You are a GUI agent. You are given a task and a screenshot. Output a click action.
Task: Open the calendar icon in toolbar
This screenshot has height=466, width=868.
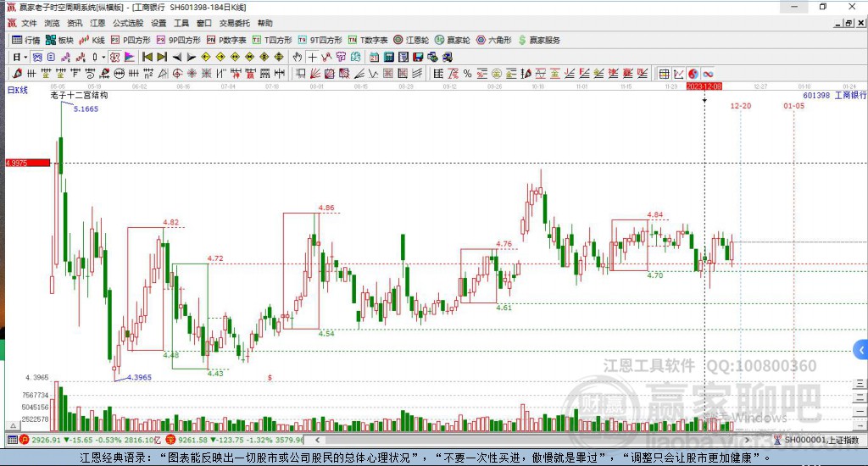[x=374, y=57]
